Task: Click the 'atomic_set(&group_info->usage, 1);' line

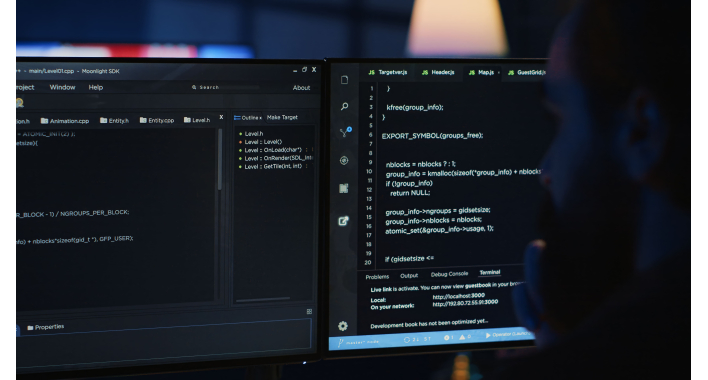Action: [x=439, y=230]
